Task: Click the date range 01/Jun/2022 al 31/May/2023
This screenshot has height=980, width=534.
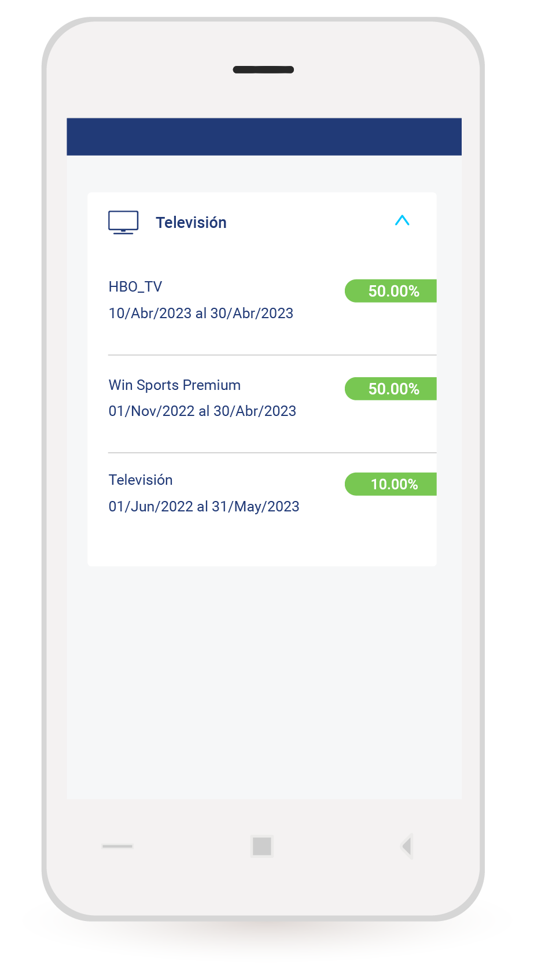Action: pyautogui.click(x=204, y=507)
